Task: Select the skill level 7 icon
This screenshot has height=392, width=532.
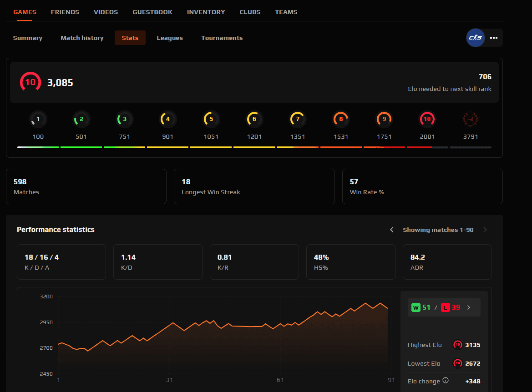Action: [x=298, y=119]
